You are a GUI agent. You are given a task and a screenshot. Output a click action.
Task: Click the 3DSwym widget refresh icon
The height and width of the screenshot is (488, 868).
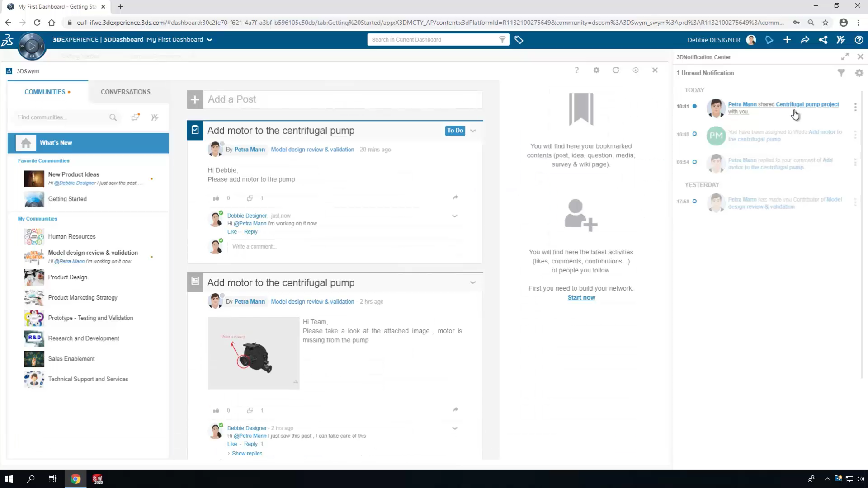(616, 70)
